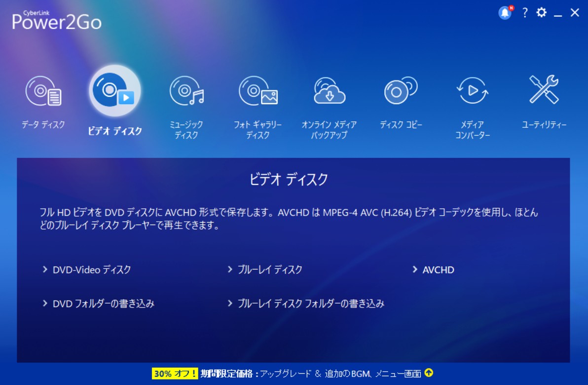Choose the AVCHD option
Screen dimensions: 588x385
(439, 270)
